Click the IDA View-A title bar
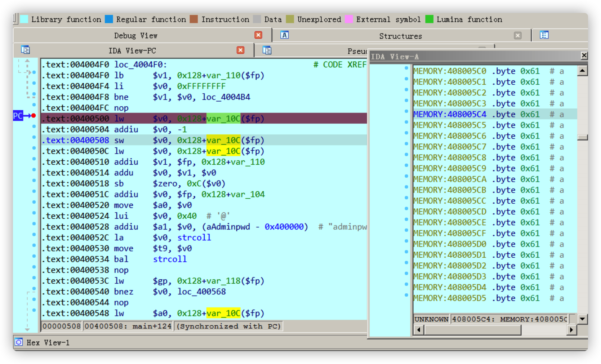601x364 pixels. [475, 57]
